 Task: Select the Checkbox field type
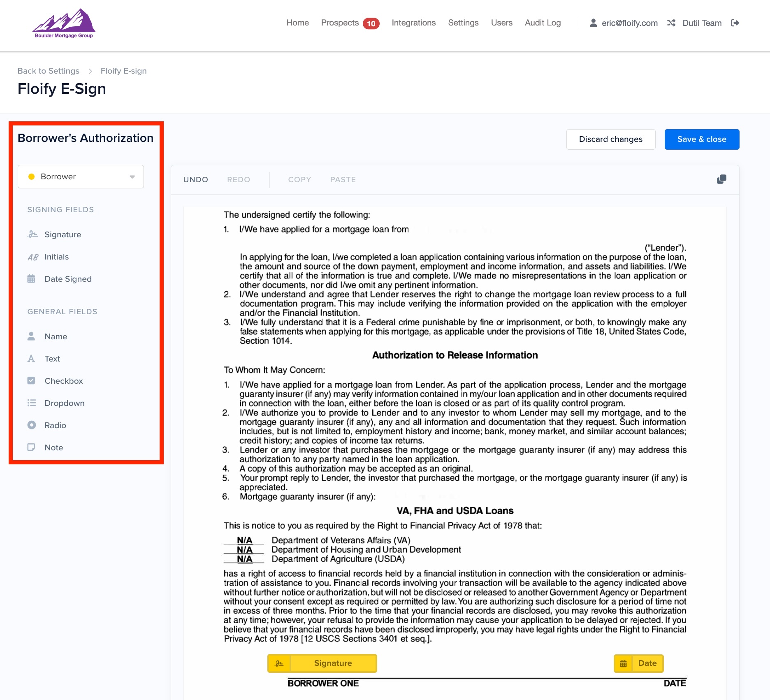coord(63,381)
